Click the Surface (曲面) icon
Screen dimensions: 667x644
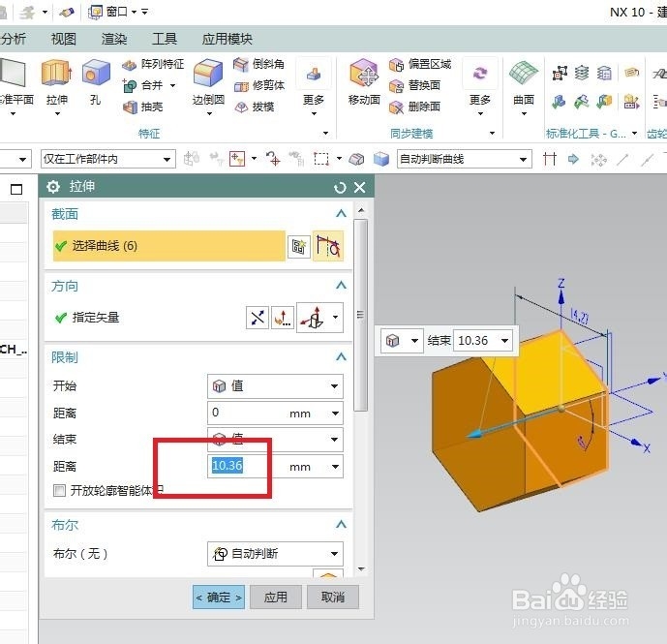pyautogui.click(x=523, y=74)
